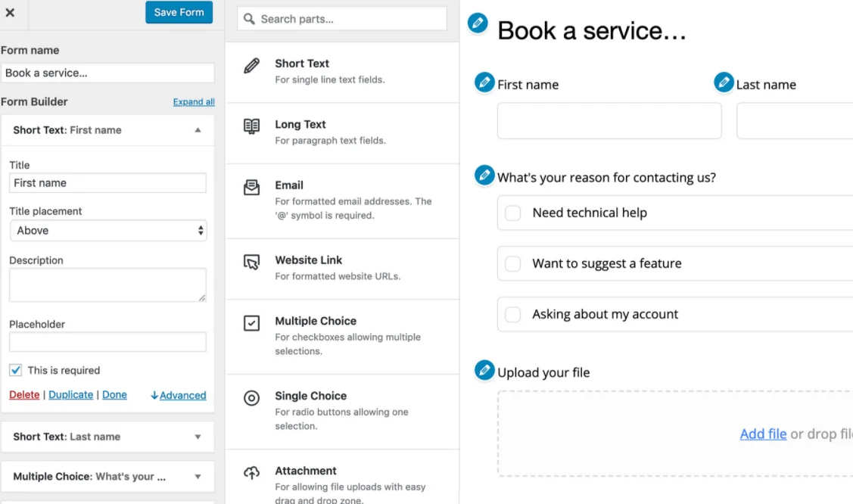Click the Attachment cloud upload icon

(x=251, y=472)
